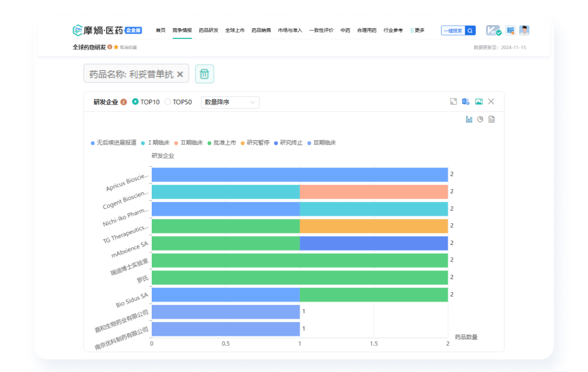Remove the 利妥昔单抗 filter tag
Viewport: 588px width, 372px height.
click(x=180, y=74)
